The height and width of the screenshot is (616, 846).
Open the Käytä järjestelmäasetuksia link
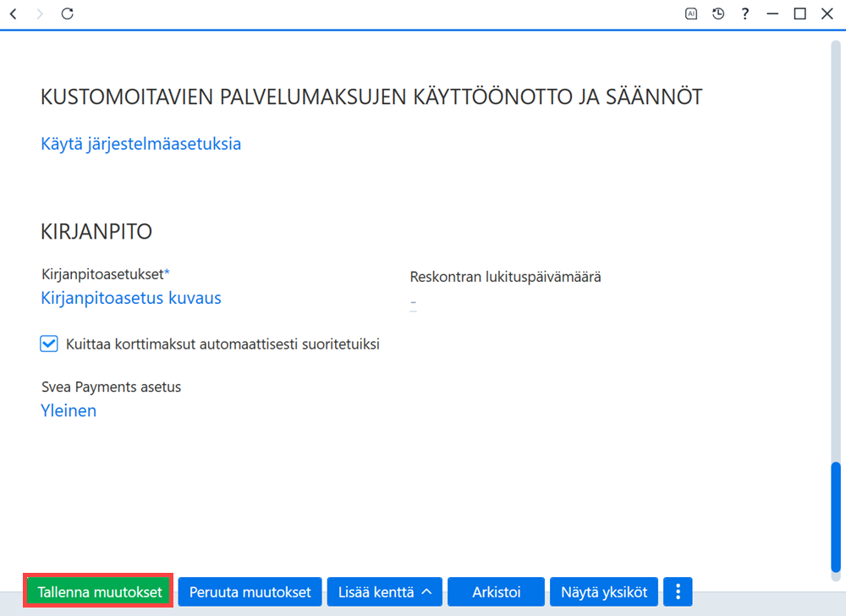coord(140,144)
